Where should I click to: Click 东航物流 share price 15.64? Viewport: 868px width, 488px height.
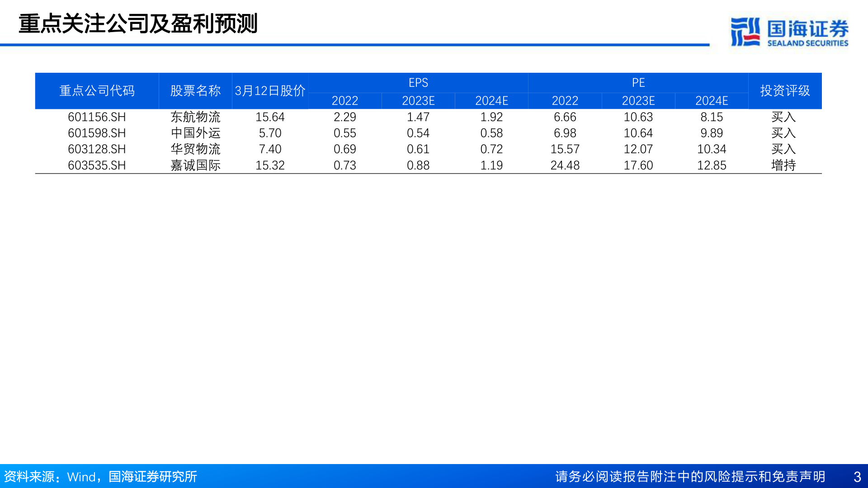(x=270, y=117)
